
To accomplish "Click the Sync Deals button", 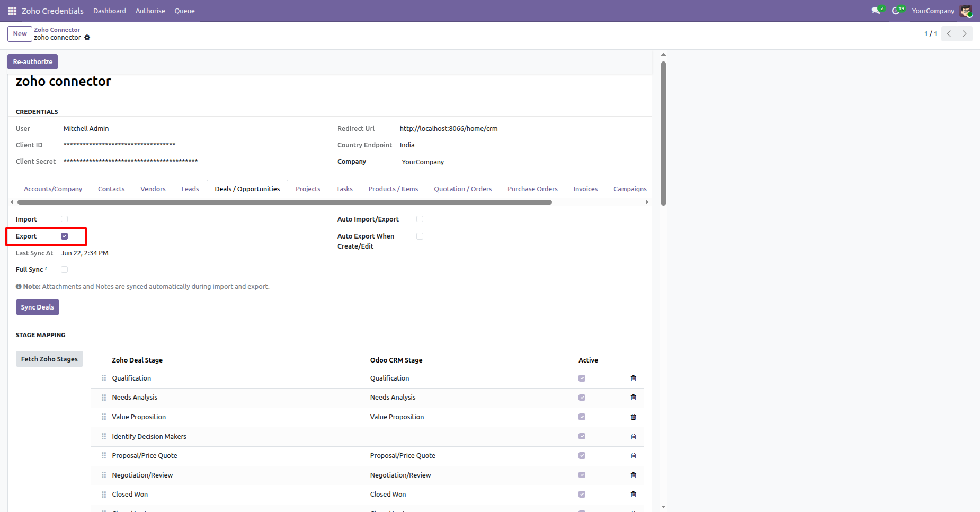I will point(38,307).
